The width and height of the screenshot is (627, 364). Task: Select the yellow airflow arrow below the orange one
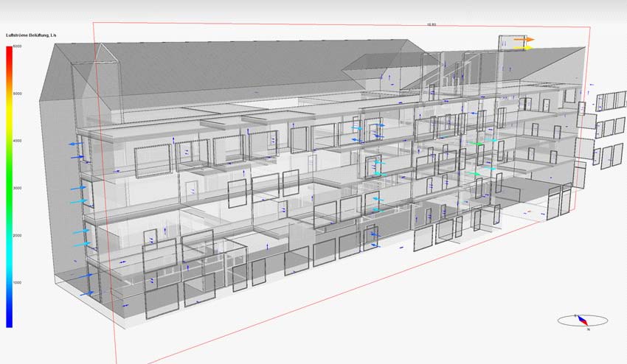click(x=524, y=47)
